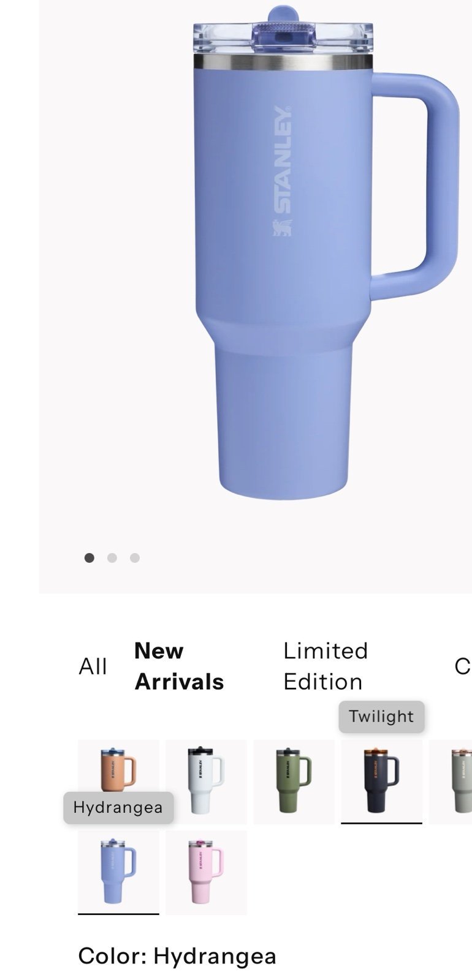Viewport: 472px width, 980px height.
Task: Pick the olive green tumbler swatch
Action: (294, 782)
